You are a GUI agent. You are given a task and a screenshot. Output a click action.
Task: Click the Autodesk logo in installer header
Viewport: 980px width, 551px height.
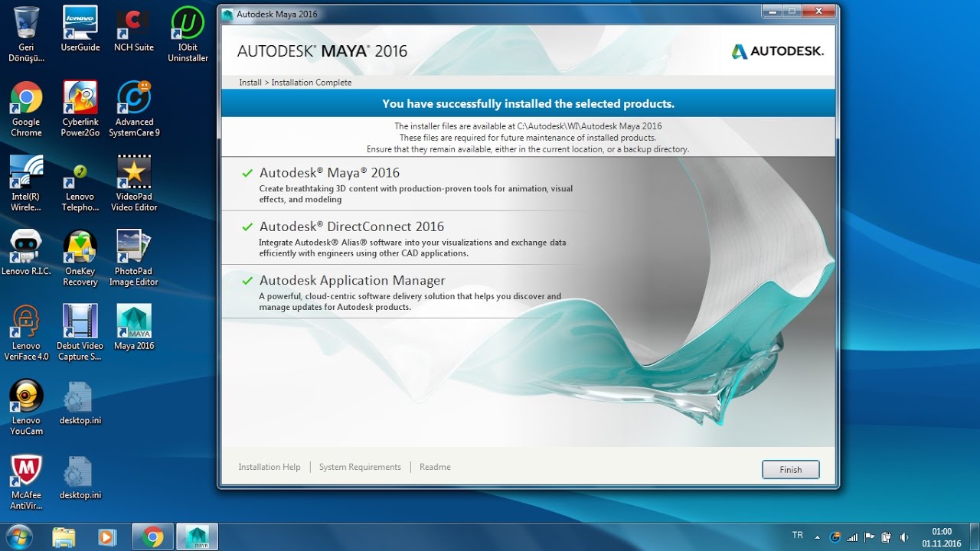(777, 51)
